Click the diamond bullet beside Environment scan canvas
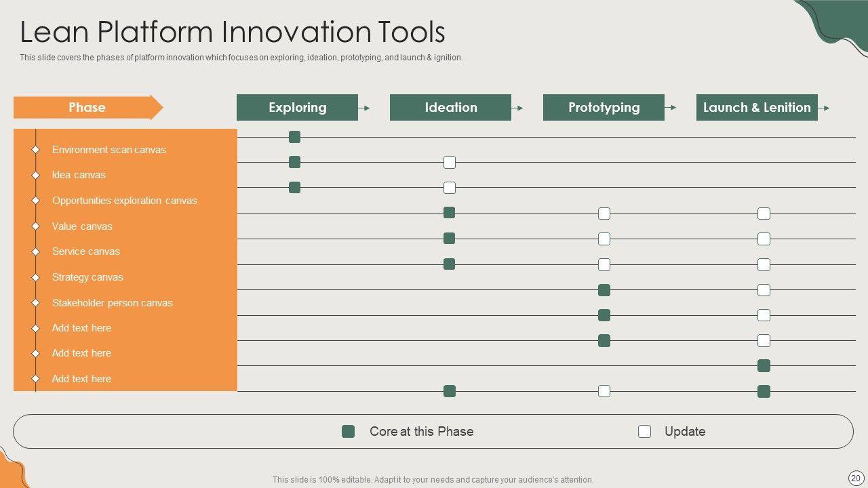 pyautogui.click(x=36, y=150)
